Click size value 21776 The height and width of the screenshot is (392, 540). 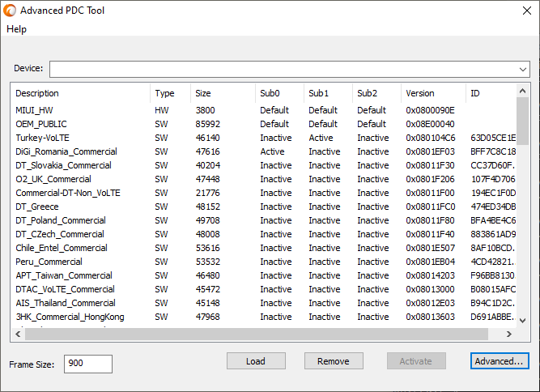[208, 193]
